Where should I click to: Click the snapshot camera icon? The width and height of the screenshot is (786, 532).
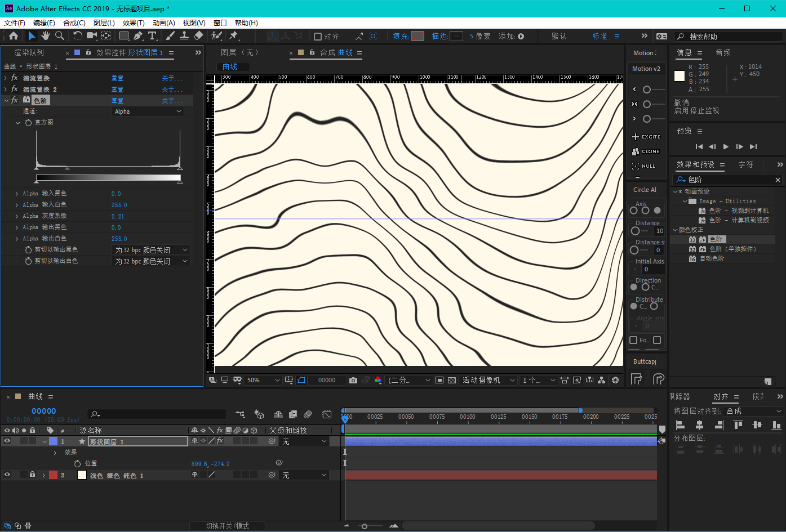click(353, 381)
